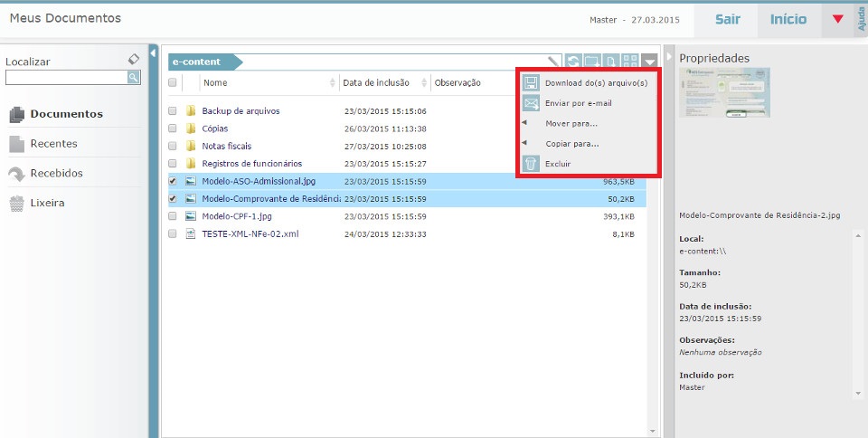Viewport: 868px width, 438px height.
Task: Open the red arrow dropdown beside Início
Action: (x=837, y=19)
